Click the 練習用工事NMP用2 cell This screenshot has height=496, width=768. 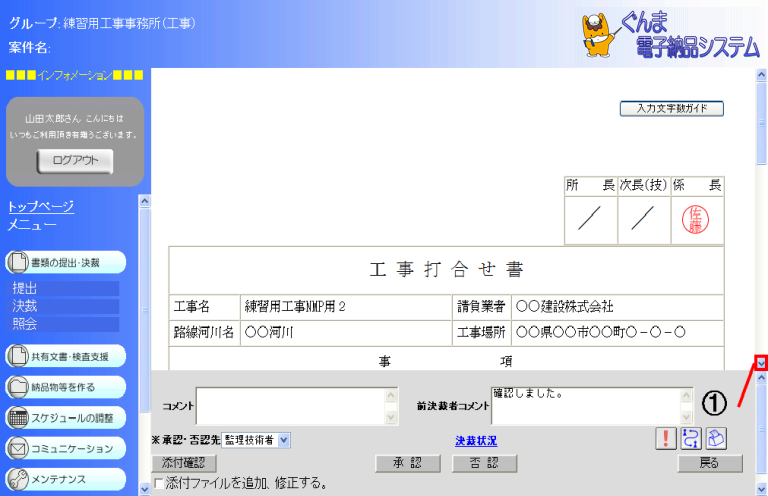[x=346, y=307]
